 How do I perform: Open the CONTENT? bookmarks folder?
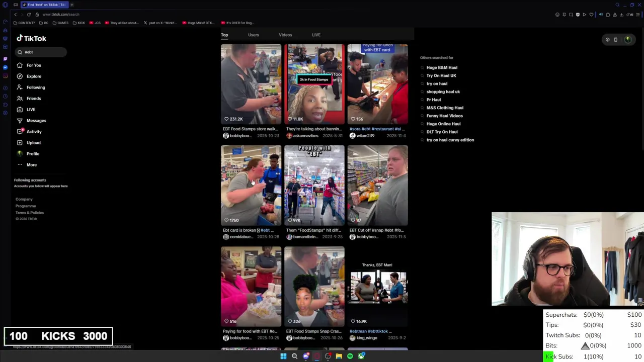25,23
